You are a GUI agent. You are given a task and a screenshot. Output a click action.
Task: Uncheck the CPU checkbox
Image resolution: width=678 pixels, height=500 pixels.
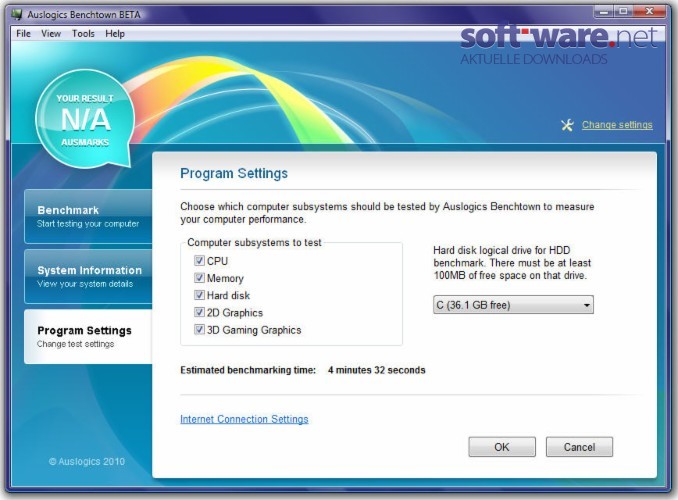click(199, 261)
